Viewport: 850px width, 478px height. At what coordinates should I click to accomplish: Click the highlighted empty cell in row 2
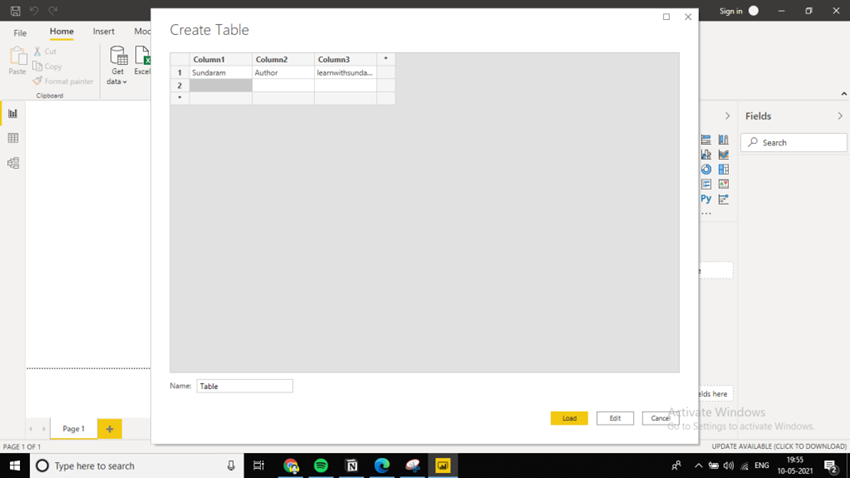[221, 86]
